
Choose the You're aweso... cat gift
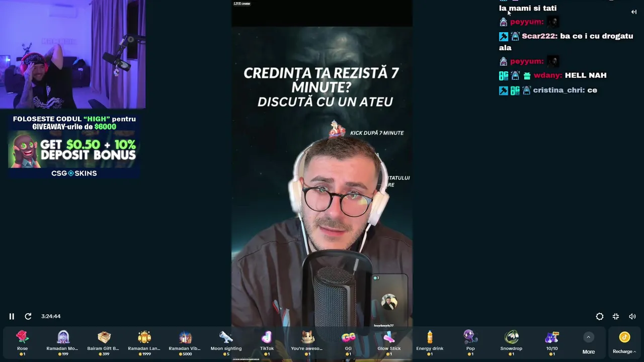[307, 343]
